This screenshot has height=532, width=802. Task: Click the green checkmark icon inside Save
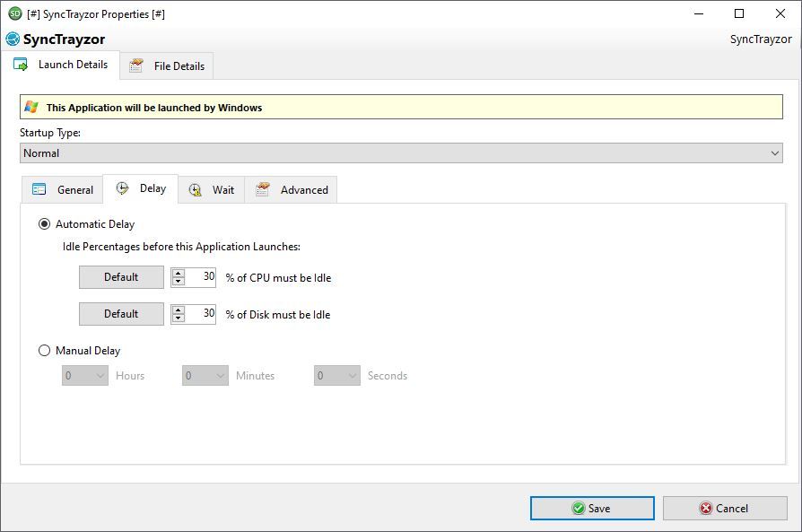pyautogui.click(x=577, y=508)
